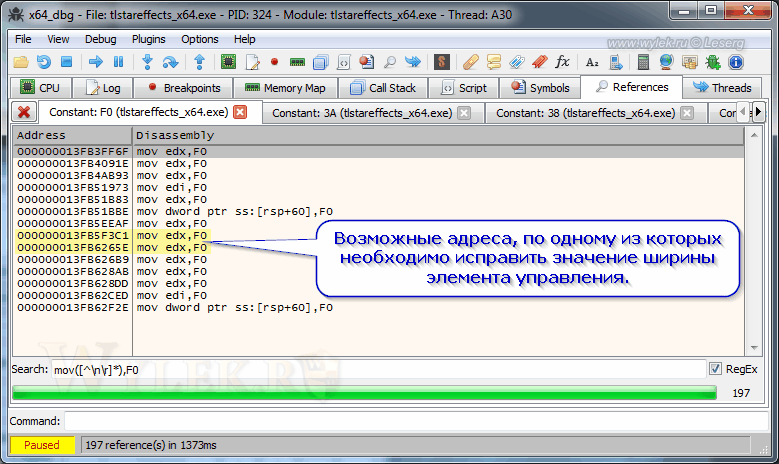Click the Search regex input field
The height and width of the screenshot is (464, 779).
(x=379, y=369)
